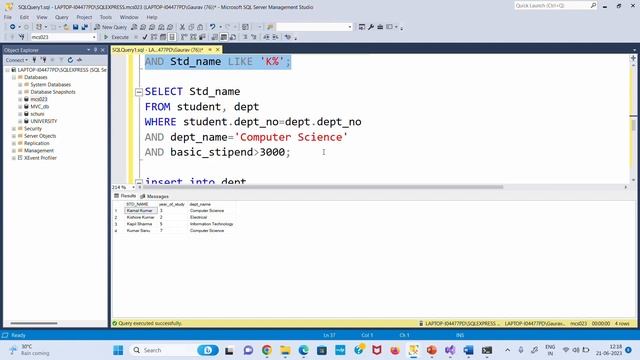Click the Comment out selected lines icon
Viewport: 640px width, 360px height.
pos(245,37)
